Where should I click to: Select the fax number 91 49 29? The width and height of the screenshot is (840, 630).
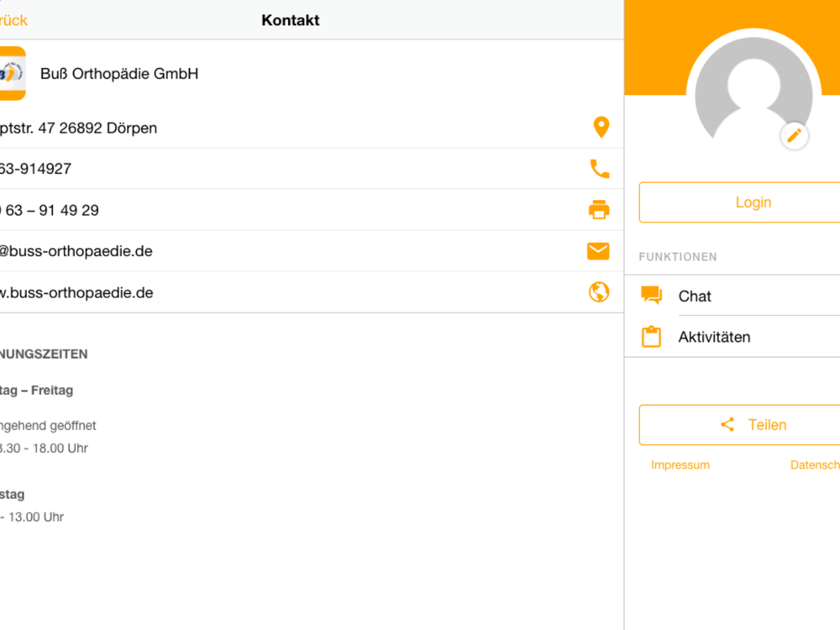coord(50,210)
